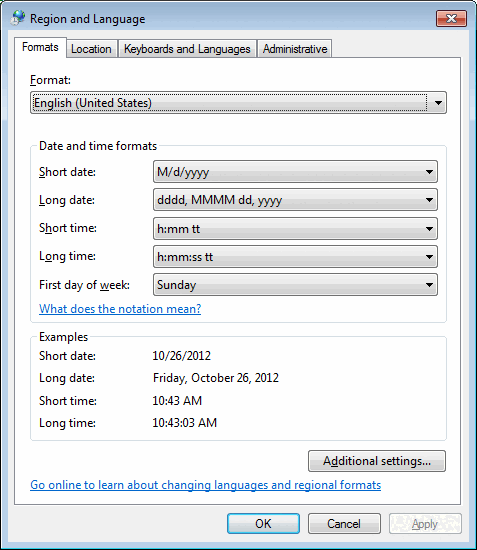
Task: Click the Additional settings button
Action: click(377, 461)
